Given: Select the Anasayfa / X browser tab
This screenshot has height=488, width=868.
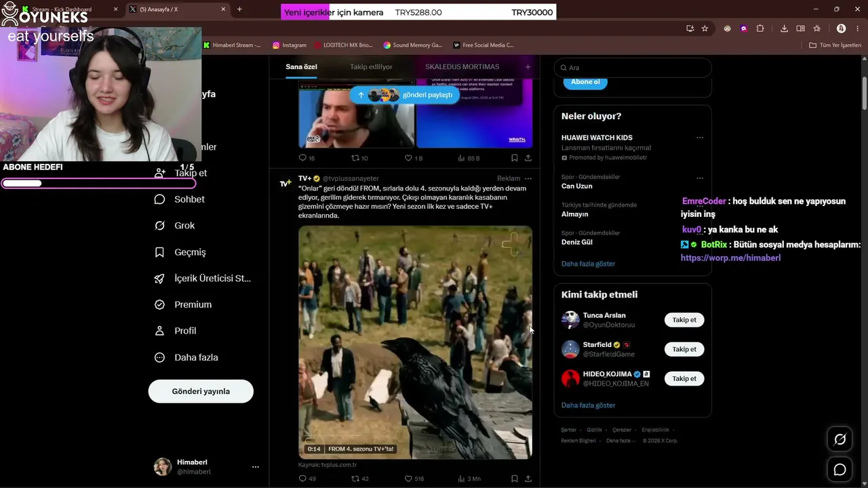Looking at the screenshot, I should 177,9.
